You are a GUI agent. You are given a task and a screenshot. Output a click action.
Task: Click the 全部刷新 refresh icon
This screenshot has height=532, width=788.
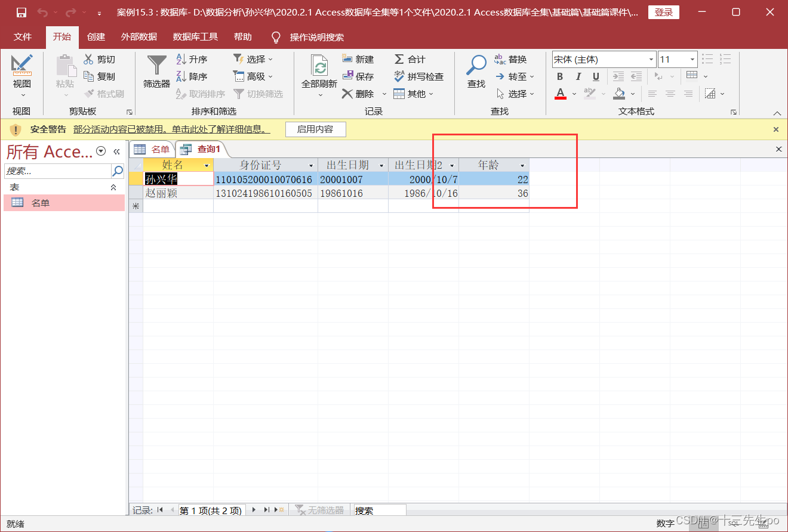click(320, 65)
